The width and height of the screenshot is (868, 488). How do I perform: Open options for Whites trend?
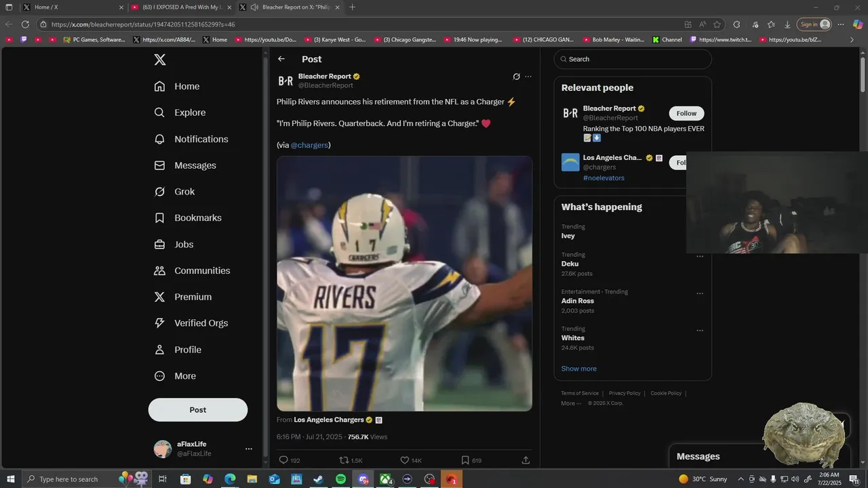[700, 331]
